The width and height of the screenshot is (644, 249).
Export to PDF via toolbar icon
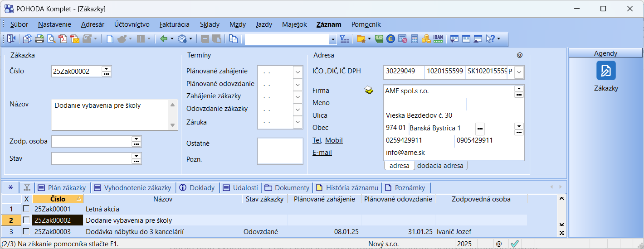click(63, 39)
